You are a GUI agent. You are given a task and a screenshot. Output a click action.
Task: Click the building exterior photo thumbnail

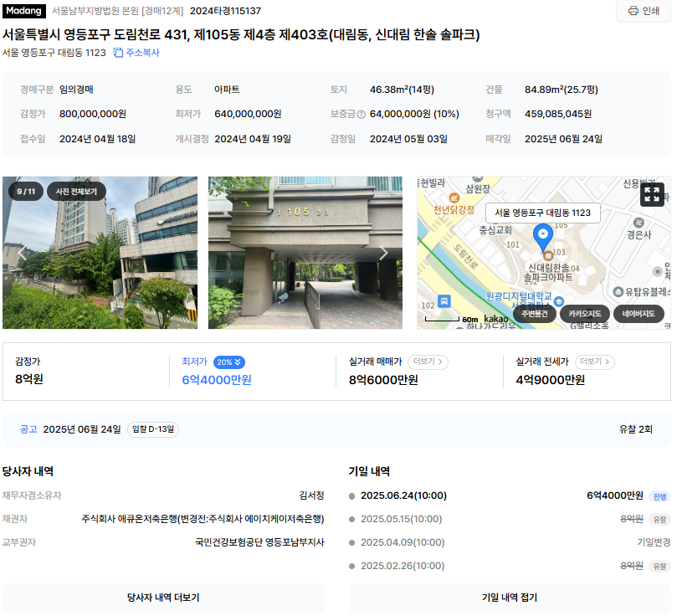(100, 254)
